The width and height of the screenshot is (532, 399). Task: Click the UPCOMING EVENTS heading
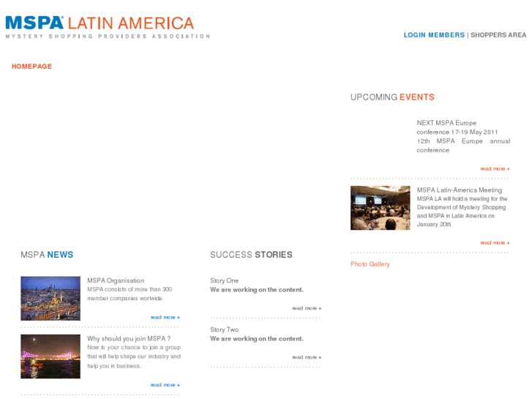pyautogui.click(x=392, y=97)
